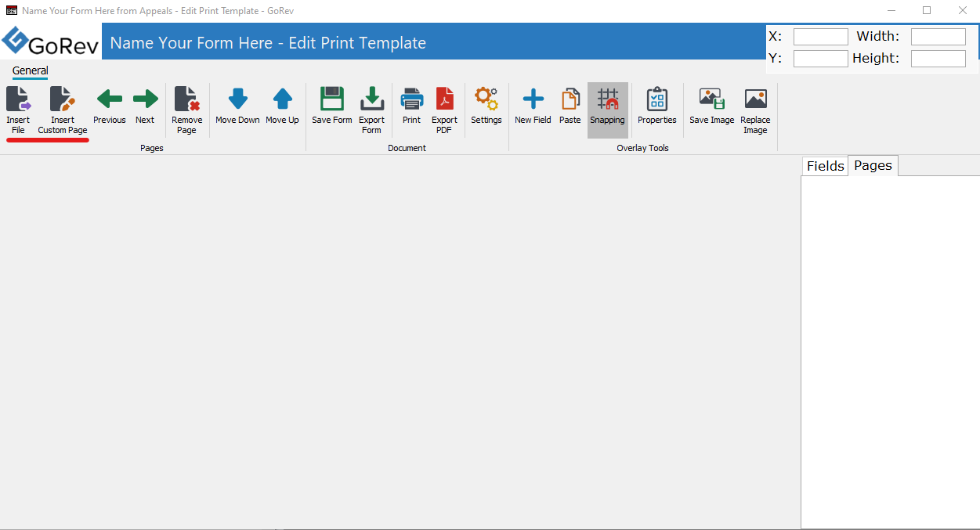Select the Remove Page tool
Viewport: 980px width, 530px height.
186,110
